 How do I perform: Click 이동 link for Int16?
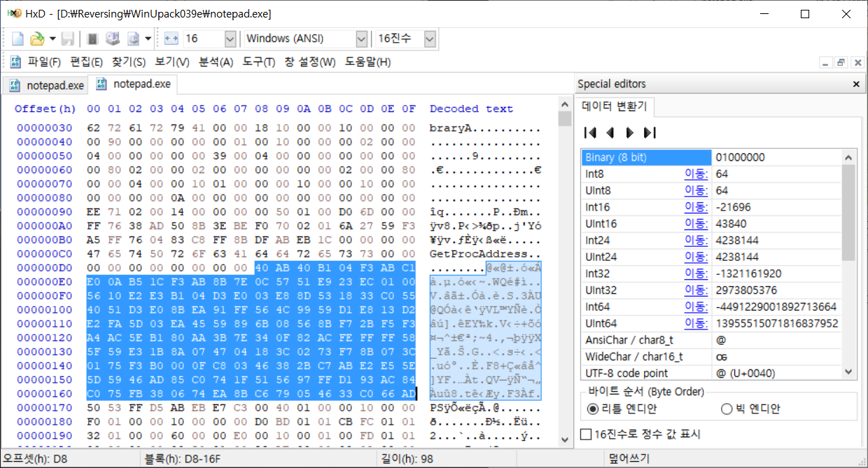pos(696,207)
